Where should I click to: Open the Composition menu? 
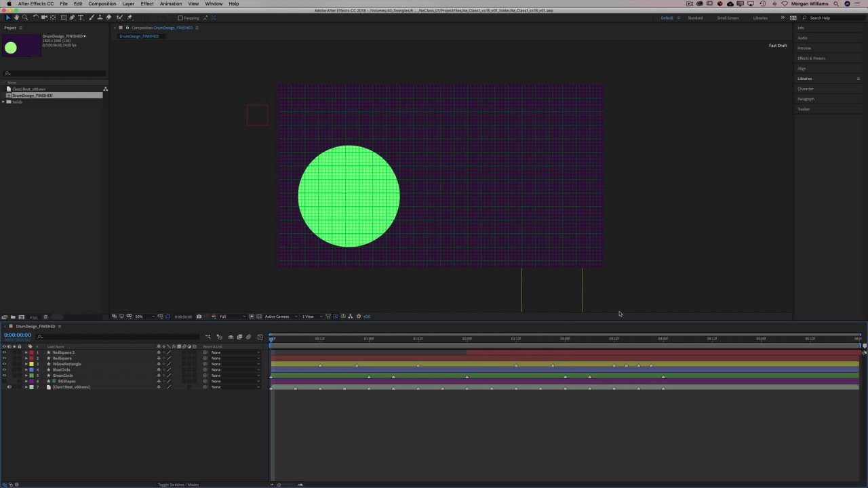click(102, 4)
